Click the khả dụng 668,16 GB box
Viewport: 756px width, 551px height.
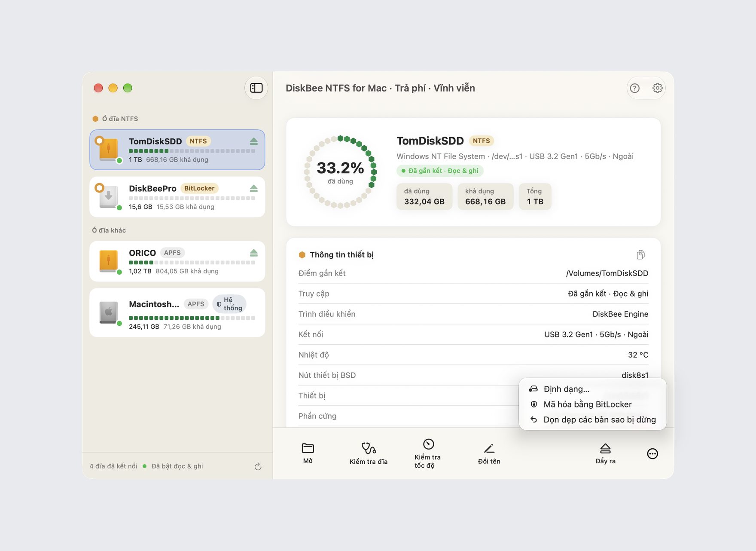[485, 196]
